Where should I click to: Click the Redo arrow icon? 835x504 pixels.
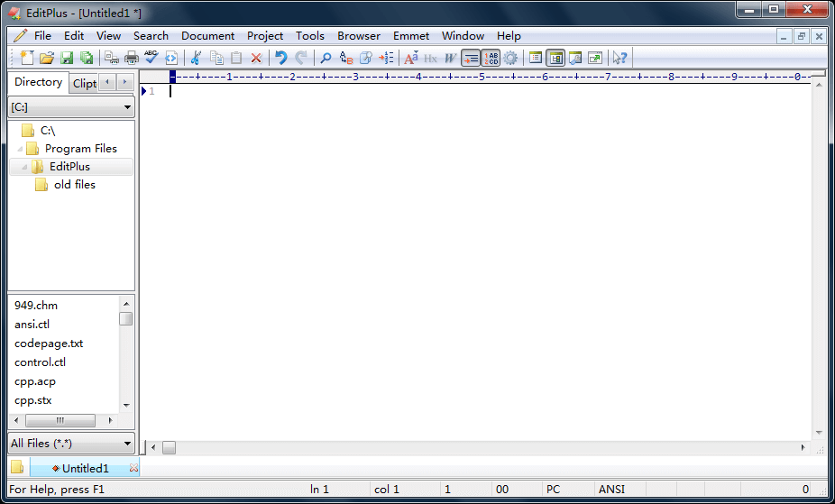click(301, 58)
